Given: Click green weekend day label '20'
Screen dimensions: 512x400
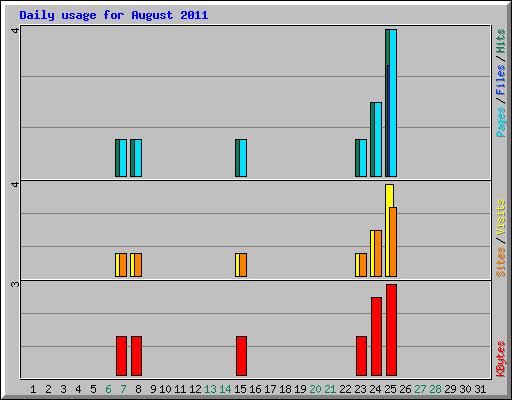Looking at the screenshot, I should 315,389.
